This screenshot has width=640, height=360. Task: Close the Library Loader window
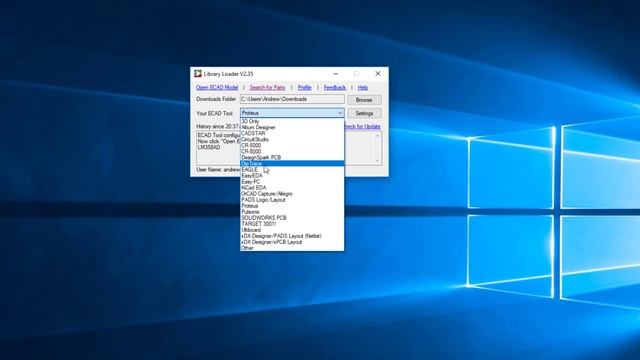coord(378,74)
